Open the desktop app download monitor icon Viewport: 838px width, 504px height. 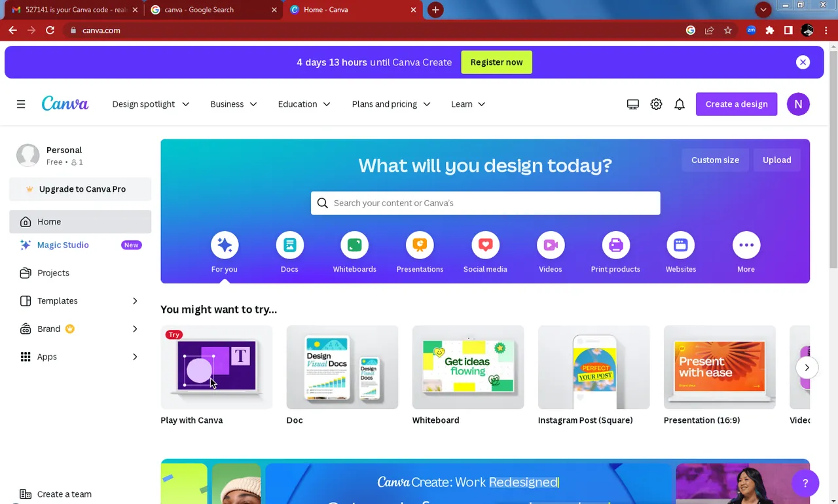click(632, 104)
